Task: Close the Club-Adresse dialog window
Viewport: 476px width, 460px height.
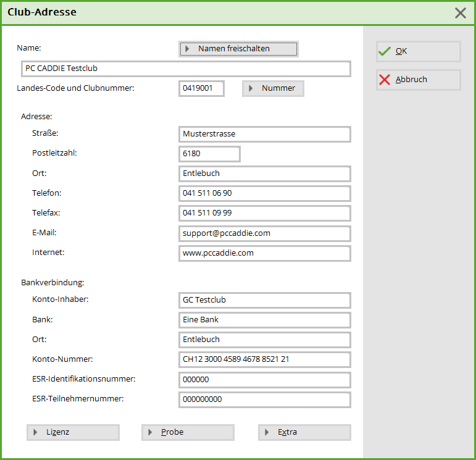Action: (460, 13)
